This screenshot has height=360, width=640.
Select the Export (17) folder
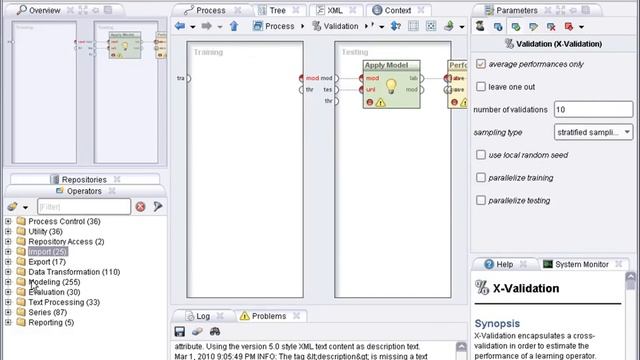47,262
